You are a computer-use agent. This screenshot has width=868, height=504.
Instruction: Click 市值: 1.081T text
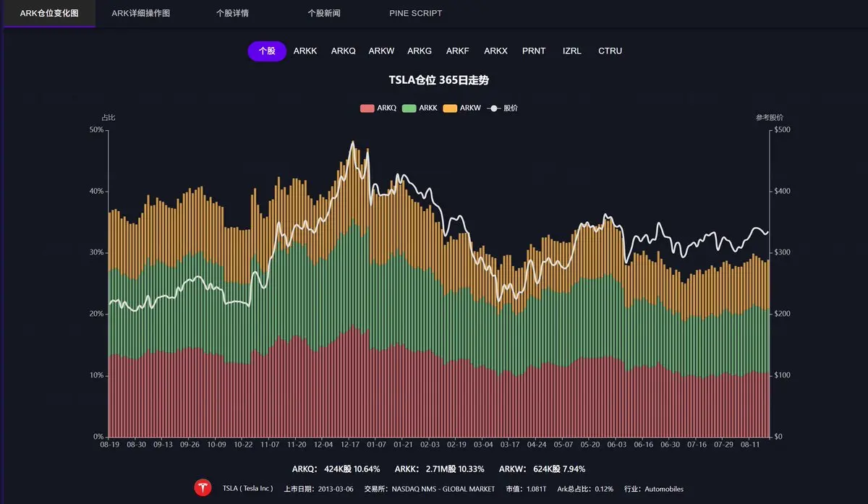pyautogui.click(x=525, y=489)
